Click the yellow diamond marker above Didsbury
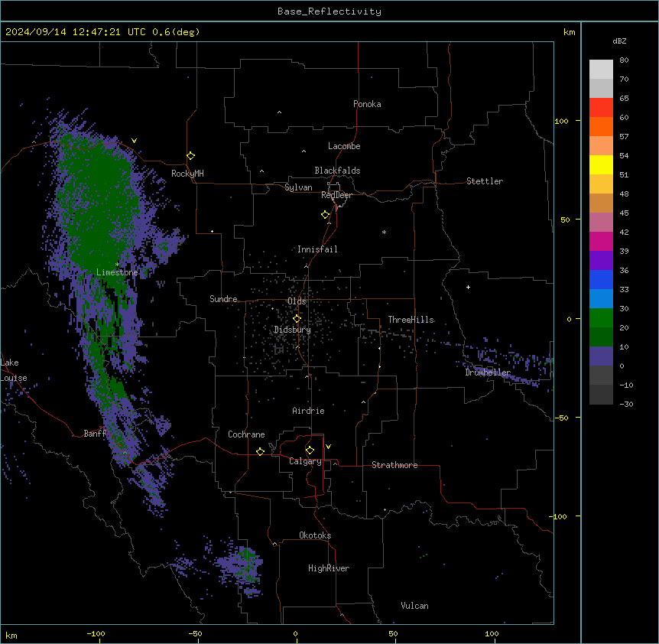 point(297,319)
